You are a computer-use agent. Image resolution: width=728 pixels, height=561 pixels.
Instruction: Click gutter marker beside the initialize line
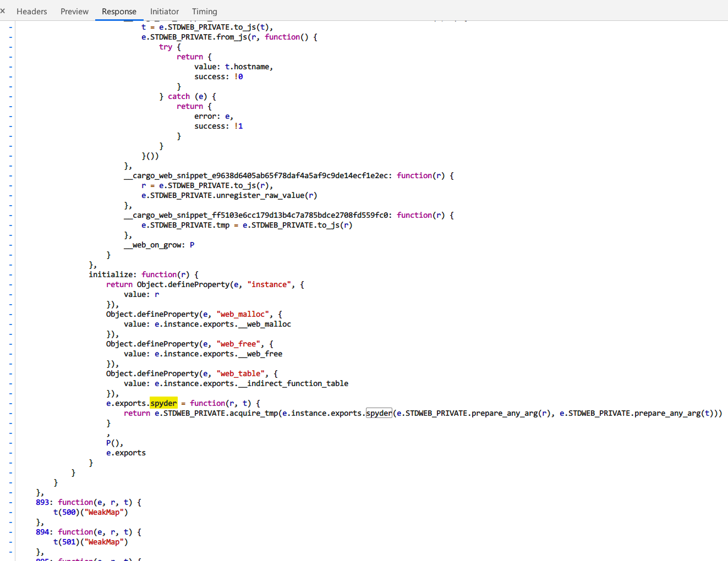10,274
